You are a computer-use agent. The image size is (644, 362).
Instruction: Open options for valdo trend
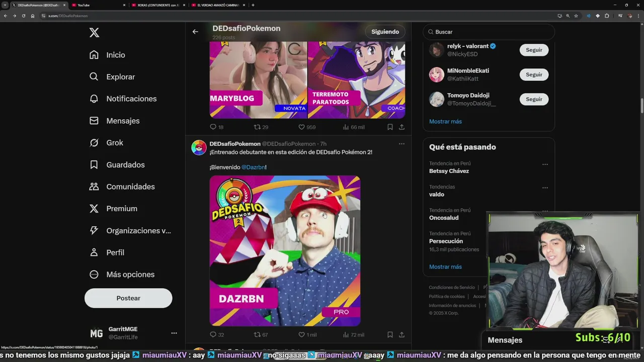[545, 188]
